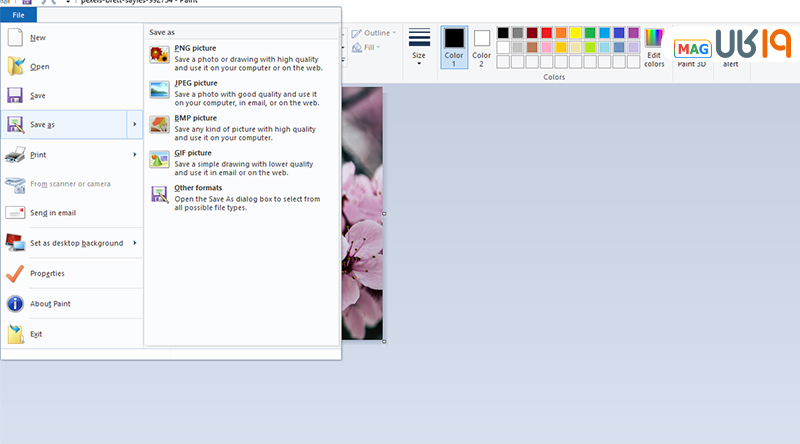Image resolution: width=800 pixels, height=444 pixels.
Task: Choose Properties from the File menu
Action: pos(72,274)
